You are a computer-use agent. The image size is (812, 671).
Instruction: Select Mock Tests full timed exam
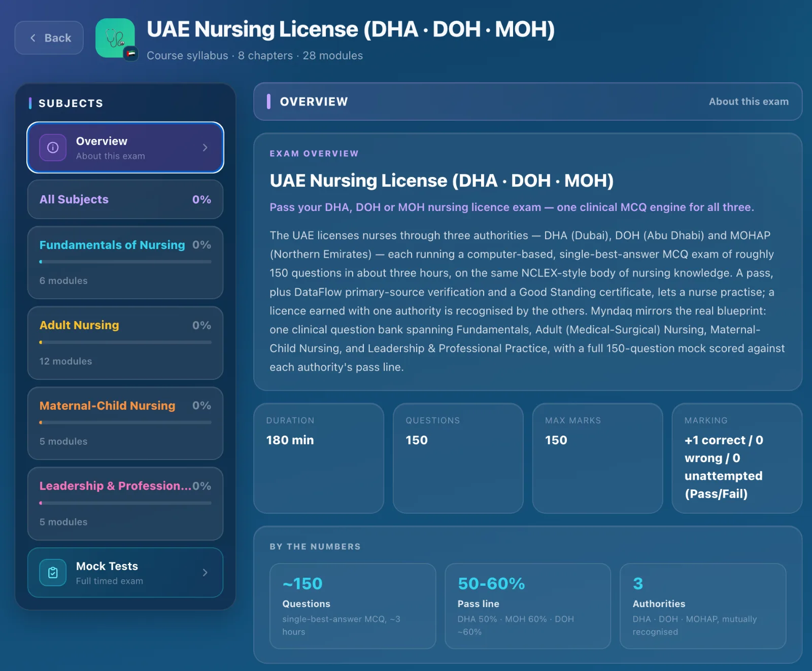pos(125,573)
